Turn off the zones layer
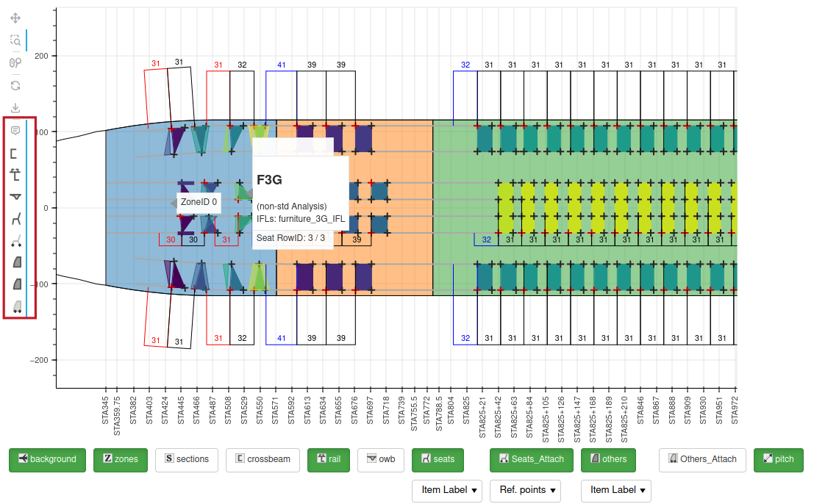814x504 pixels. 121,459
